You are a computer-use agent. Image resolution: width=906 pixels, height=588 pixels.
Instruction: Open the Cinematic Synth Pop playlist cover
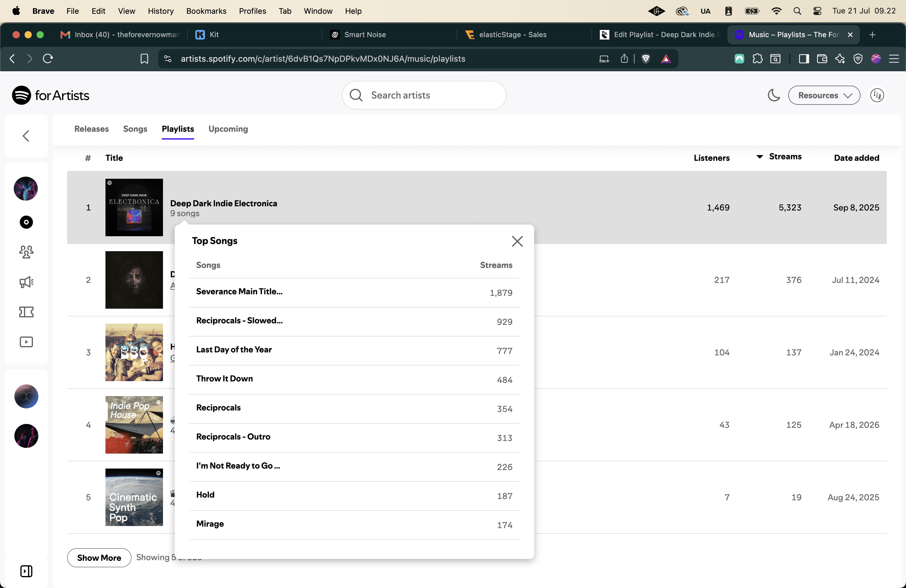coord(134,497)
